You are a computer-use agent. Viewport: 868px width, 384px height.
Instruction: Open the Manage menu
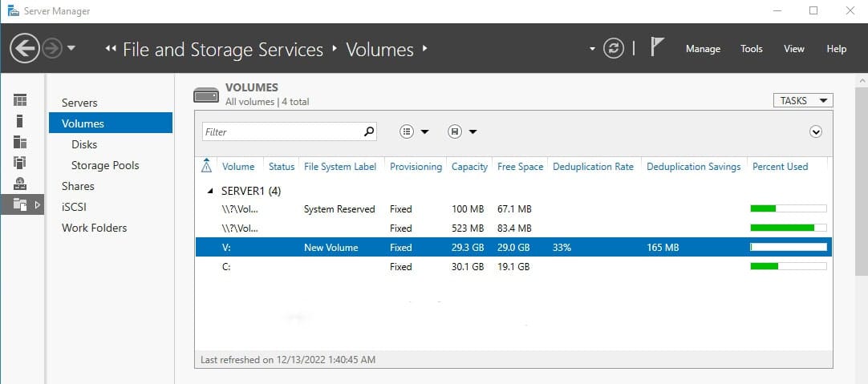[x=703, y=49]
